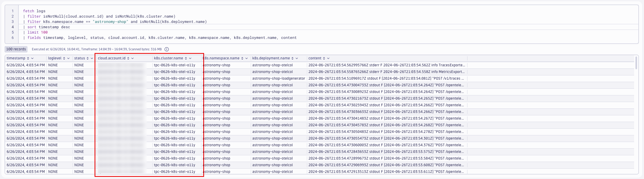Screen dimensions: 644x179
Task: Open loglevel column options chevron
Action: pos(68,58)
